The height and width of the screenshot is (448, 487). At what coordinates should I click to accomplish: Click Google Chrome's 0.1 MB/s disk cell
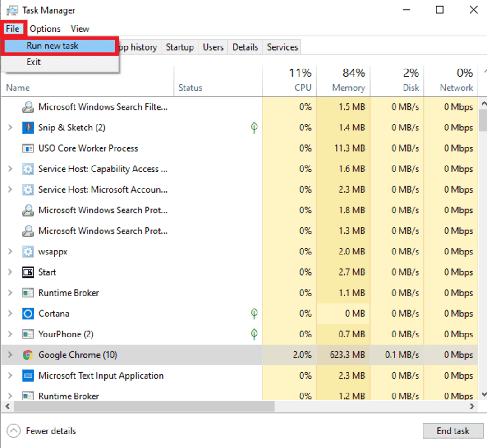click(397, 355)
